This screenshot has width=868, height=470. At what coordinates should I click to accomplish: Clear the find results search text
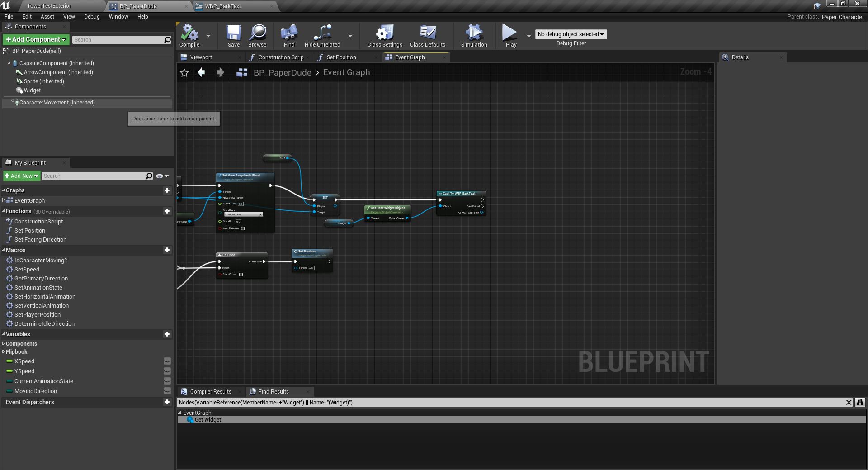pyautogui.click(x=849, y=403)
